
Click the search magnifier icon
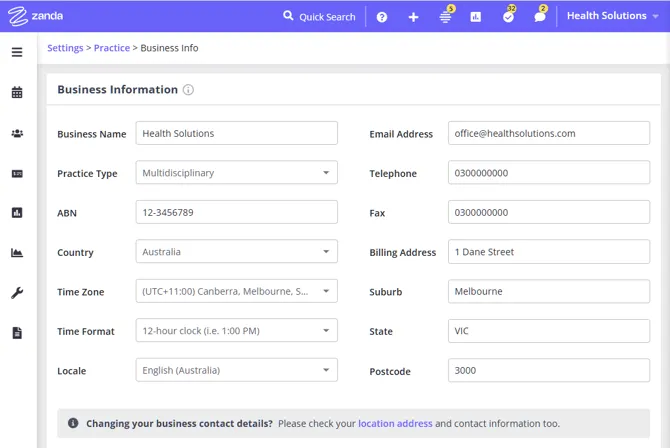tap(288, 16)
